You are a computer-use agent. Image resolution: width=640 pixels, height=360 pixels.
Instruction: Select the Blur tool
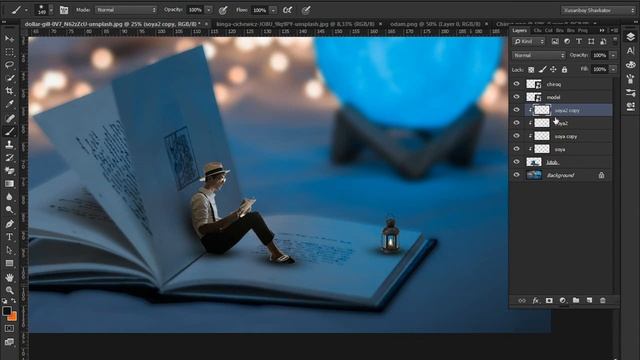click(x=9, y=197)
